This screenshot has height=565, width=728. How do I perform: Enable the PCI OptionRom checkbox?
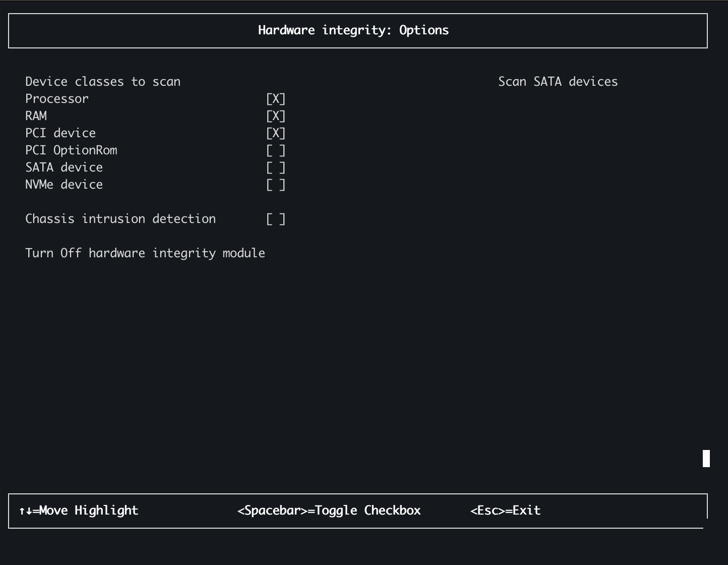(276, 150)
